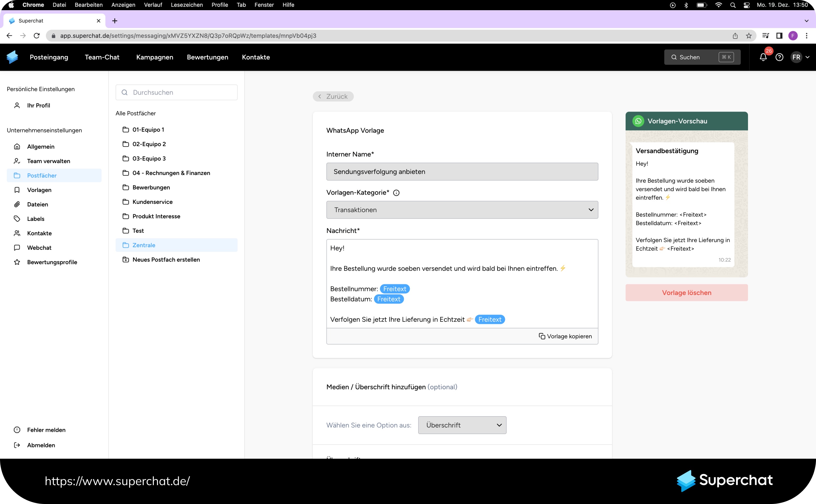Click the Superchat logo in navbar
Viewport: 816px width, 504px height.
[12, 57]
